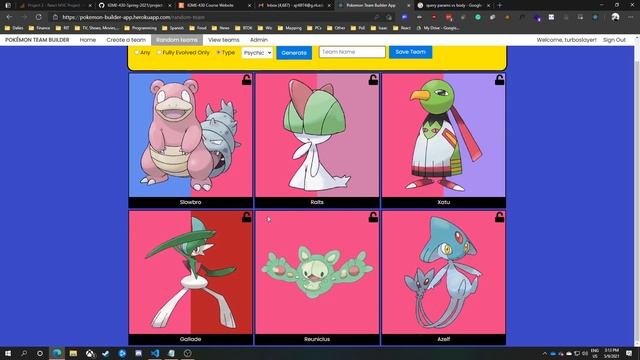Open the Create a team page
The image size is (640, 360).
point(126,40)
